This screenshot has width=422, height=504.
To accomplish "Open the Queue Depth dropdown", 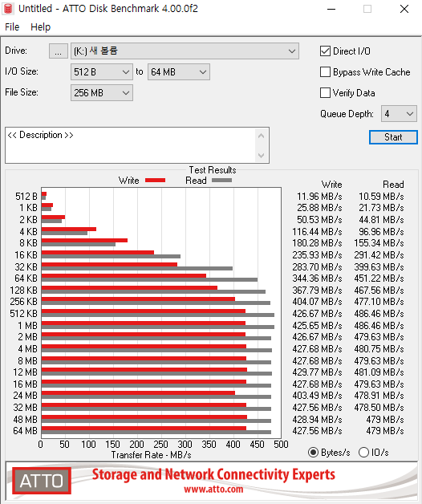I will click(x=399, y=114).
